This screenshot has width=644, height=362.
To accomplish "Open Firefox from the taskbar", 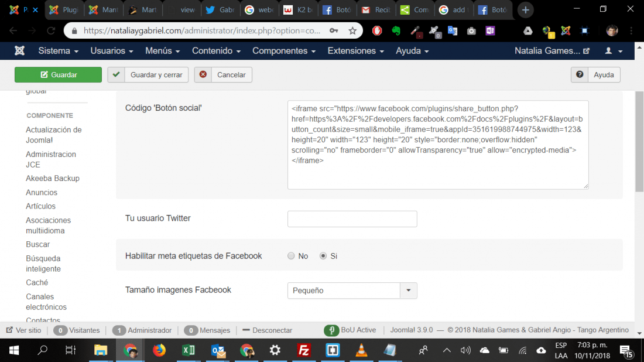I will [159, 350].
